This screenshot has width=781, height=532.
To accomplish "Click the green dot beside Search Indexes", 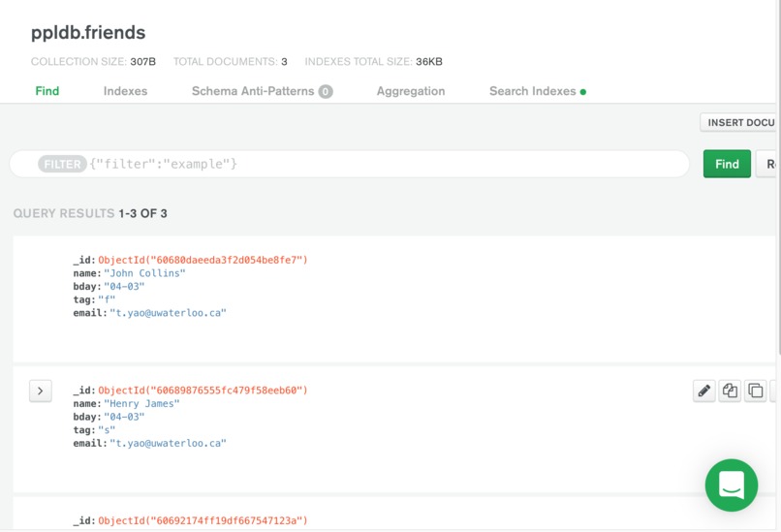I will [583, 92].
